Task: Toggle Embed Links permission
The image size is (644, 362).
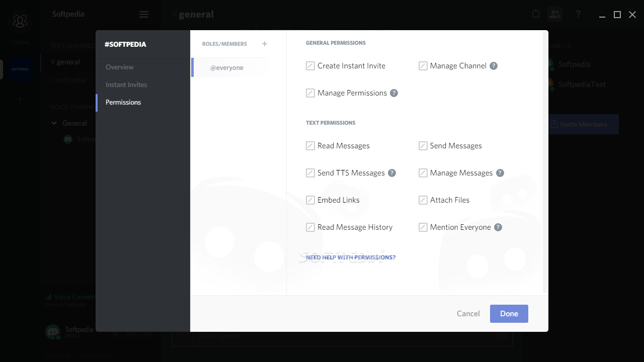Action: tap(310, 200)
